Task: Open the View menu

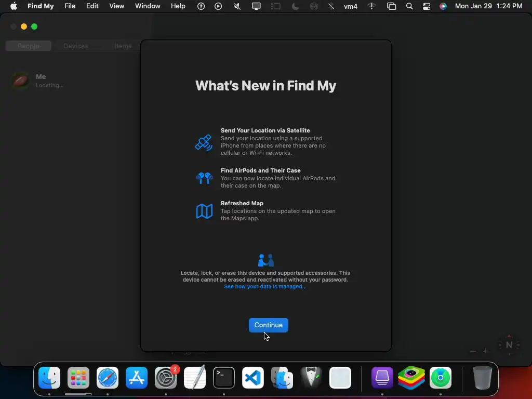Action: coord(116,6)
